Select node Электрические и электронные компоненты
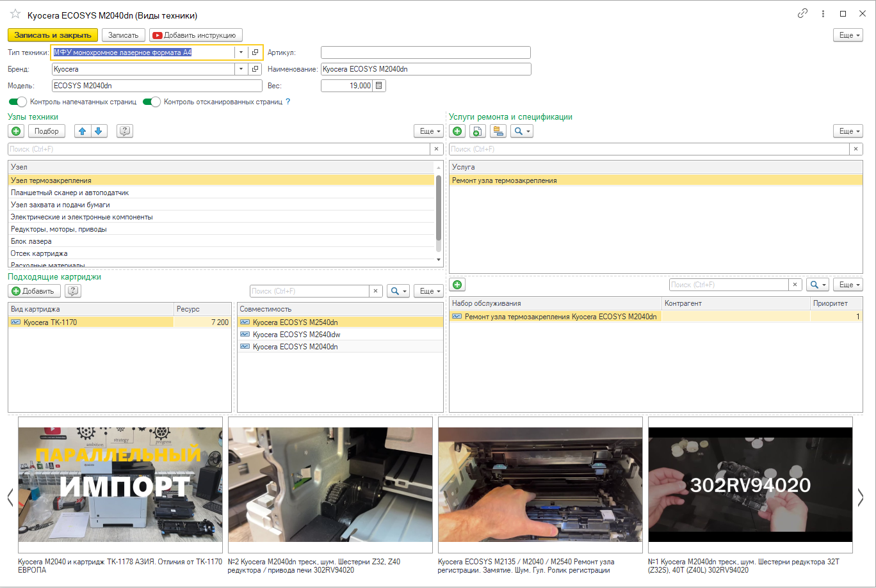 (222, 217)
